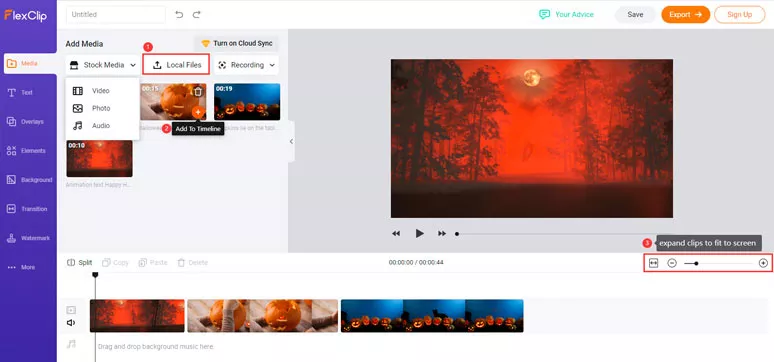Click the background music drop area
The image size is (774, 362).
click(156, 347)
